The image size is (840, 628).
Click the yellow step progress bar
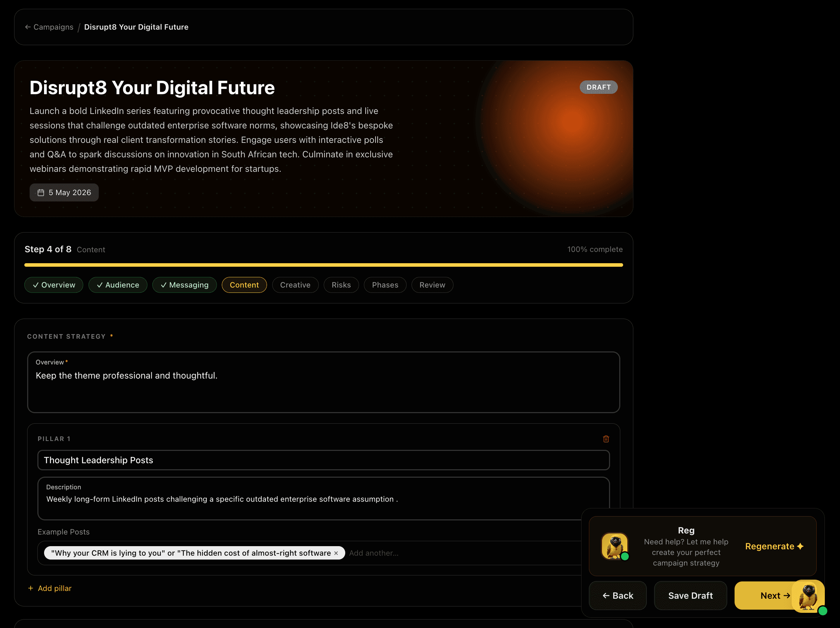pos(323,265)
